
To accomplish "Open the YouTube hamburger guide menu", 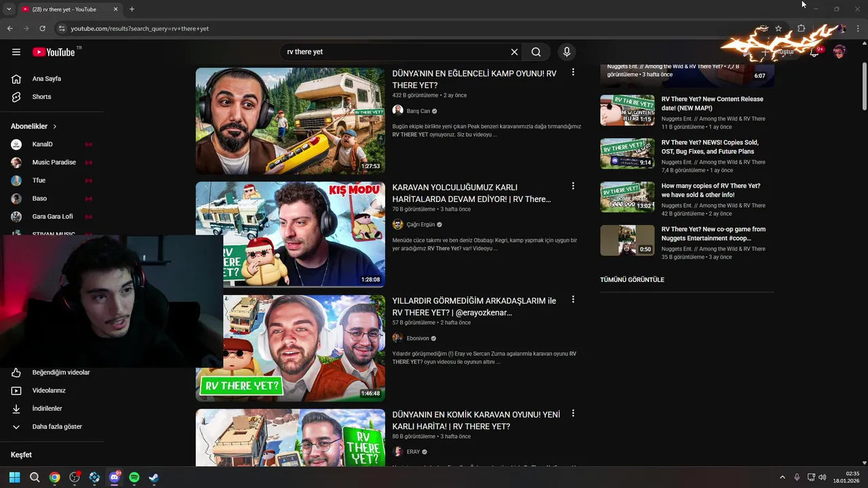I will coord(16,52).
